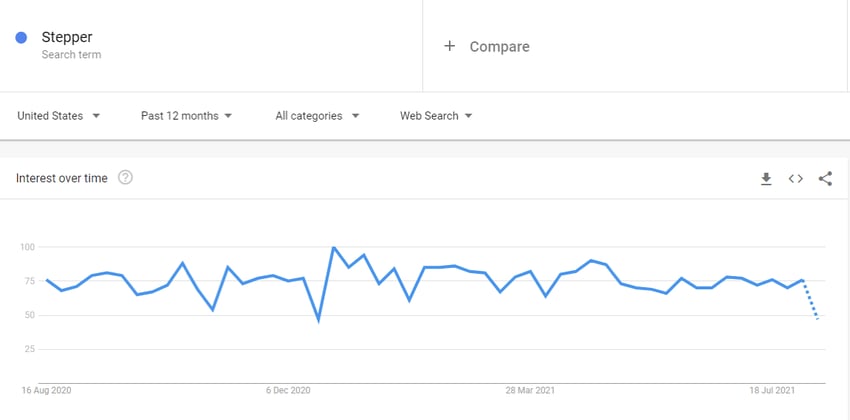
Task: Select the 6 Dec 2020 axis label
Action: click(288, 390)
